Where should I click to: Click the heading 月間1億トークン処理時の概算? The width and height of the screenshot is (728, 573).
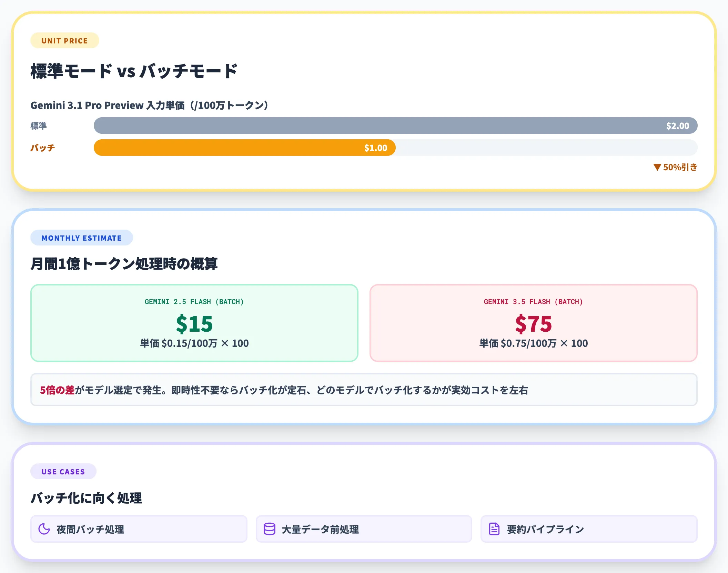124,264
